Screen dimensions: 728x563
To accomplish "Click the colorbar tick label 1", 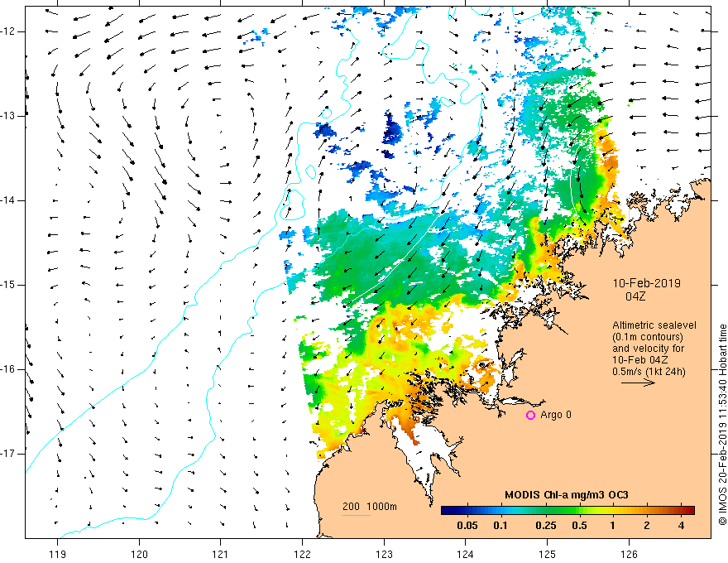I will coord(613,526).
